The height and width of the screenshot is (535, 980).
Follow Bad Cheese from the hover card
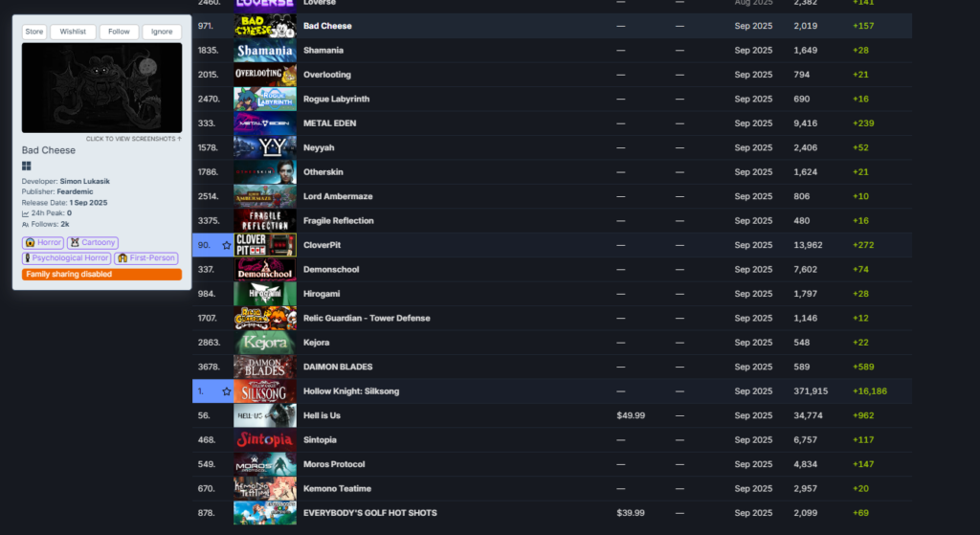(x=119, y=32)
